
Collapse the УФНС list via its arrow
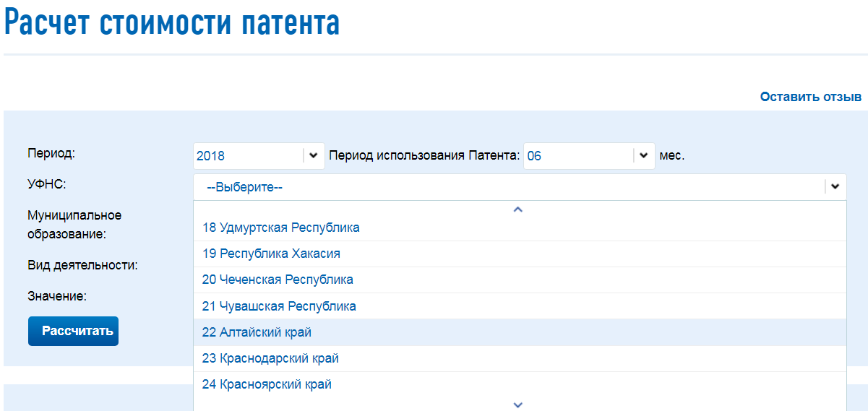(835, 187)
